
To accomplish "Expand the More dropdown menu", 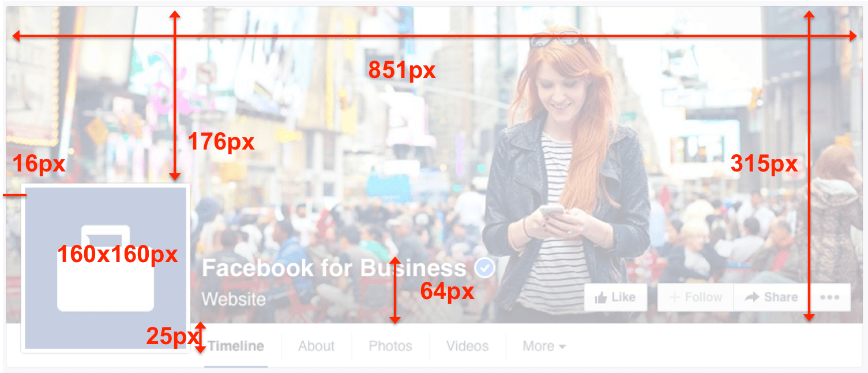I will [x=544, y=346].
